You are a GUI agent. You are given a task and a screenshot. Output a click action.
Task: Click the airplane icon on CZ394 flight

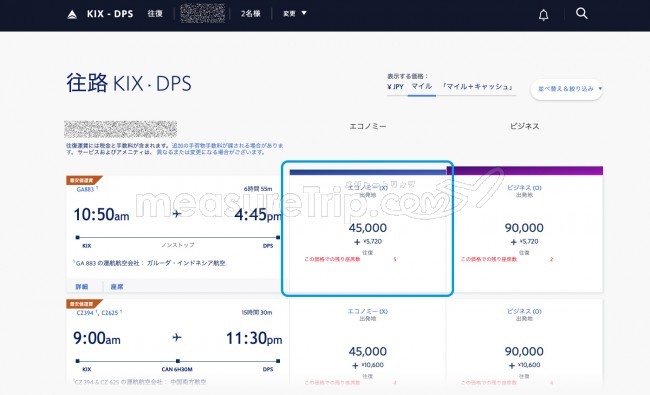pyautogui.click(x=177, y=337)
